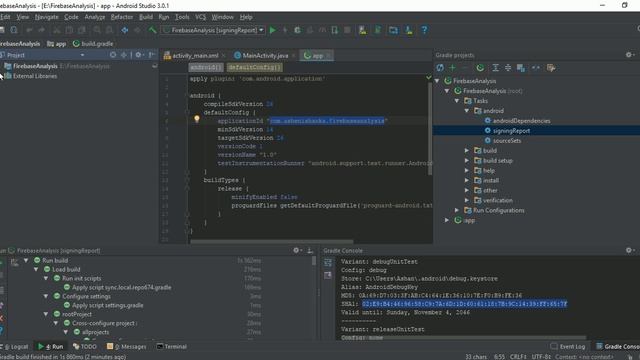The image size is (640, 360).
Task: Collapse the Load build node in the Run tree
Action: coord(36,269)
